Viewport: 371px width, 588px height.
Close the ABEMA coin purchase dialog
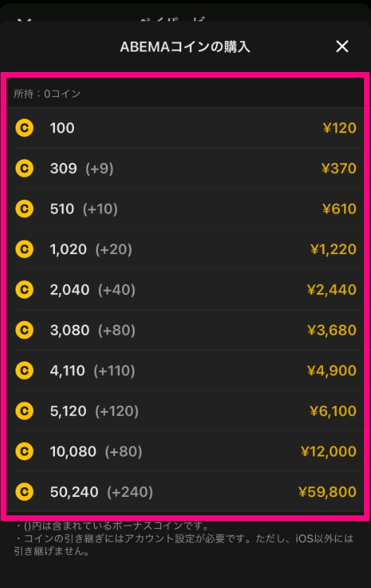click(x=342, y=47)
